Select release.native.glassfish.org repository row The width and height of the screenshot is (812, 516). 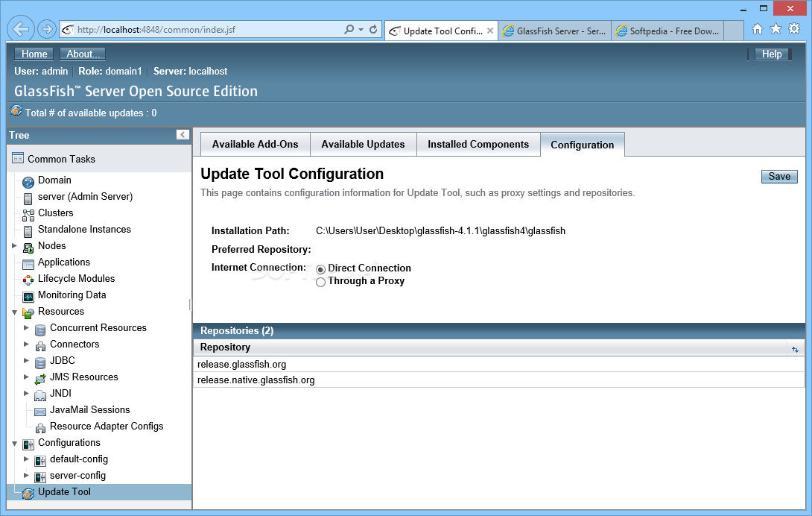[499, 380]
